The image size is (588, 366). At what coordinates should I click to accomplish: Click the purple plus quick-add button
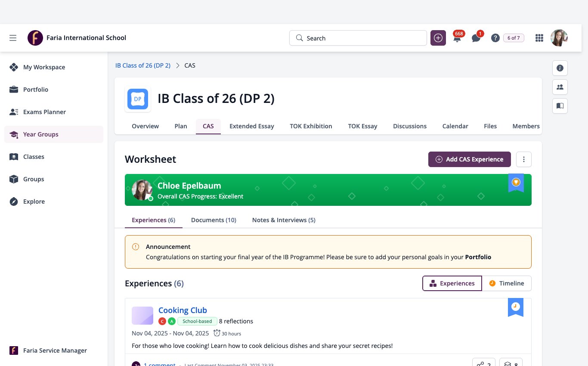(x=438, y=38)
